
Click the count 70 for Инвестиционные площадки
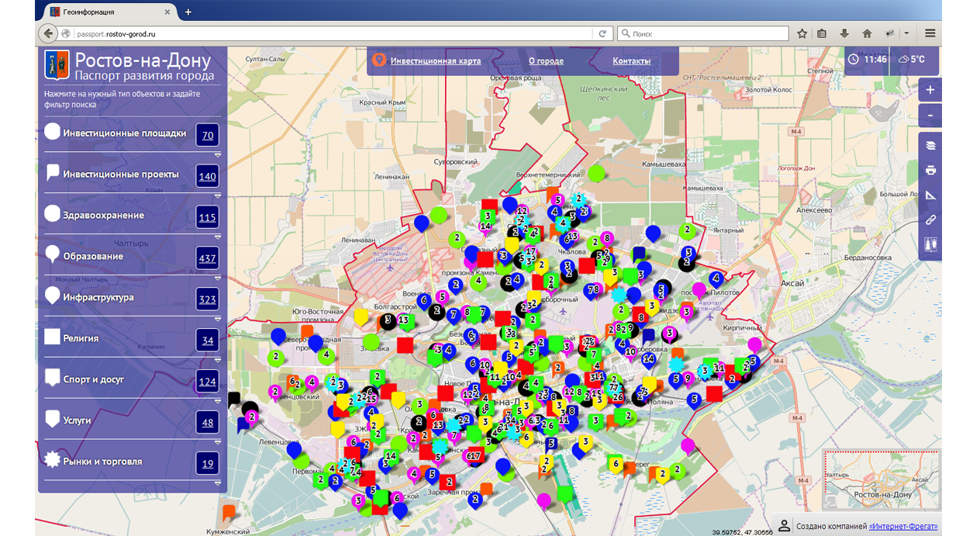coord(208,136)
